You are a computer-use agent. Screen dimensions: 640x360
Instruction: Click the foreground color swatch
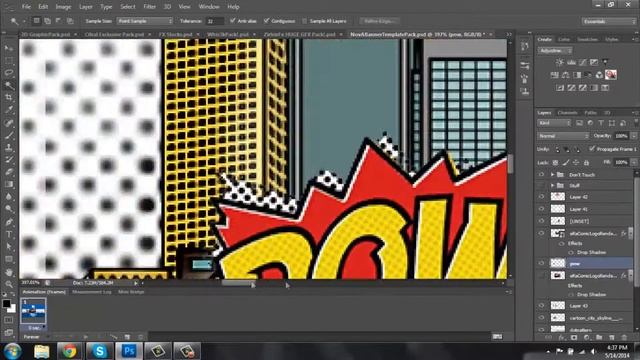[x=6, y=304]
